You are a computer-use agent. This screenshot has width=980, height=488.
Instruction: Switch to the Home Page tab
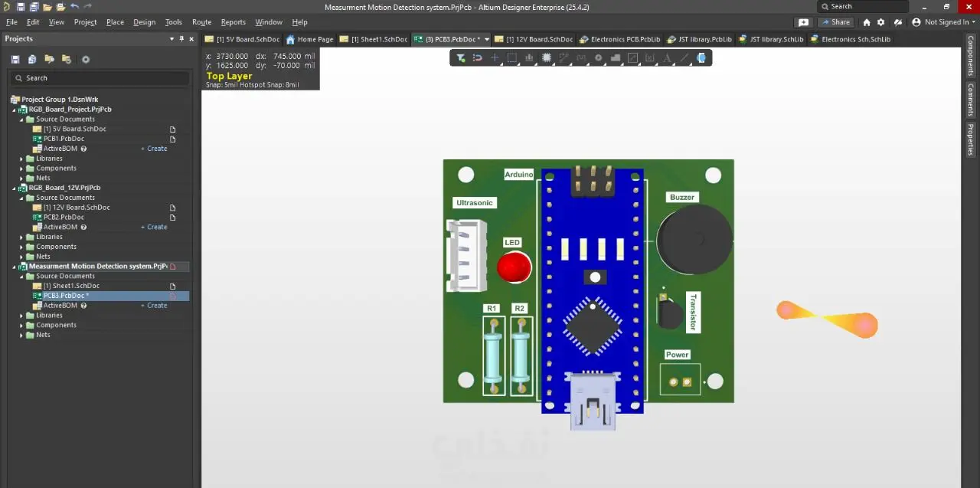[x=310, y=39]
